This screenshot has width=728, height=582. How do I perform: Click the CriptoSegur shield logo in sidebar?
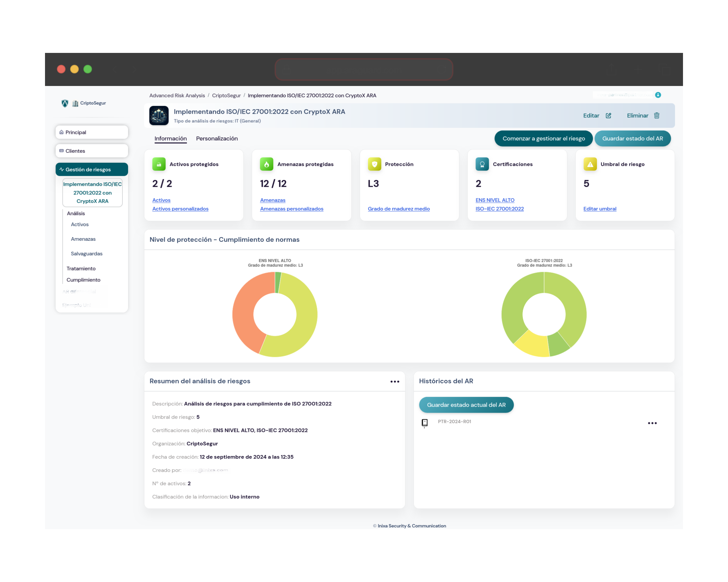65,103
